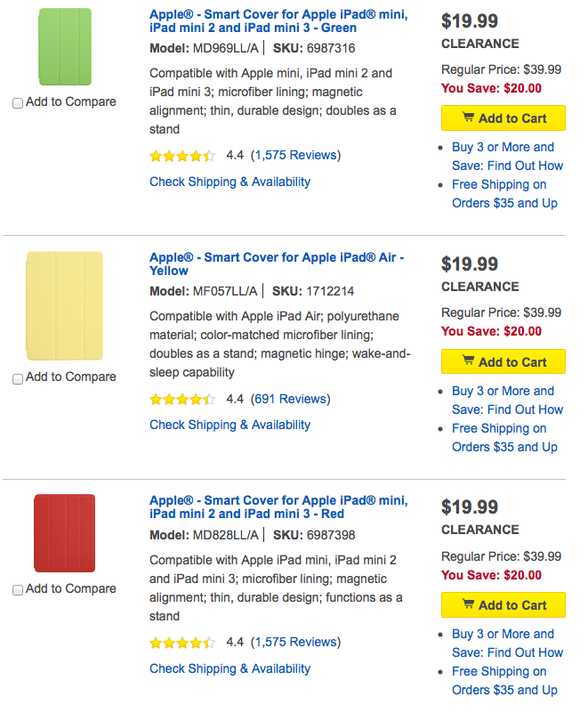
Task: Add the yellow Smart Cover to cart
Action: [x=503, y=362]
